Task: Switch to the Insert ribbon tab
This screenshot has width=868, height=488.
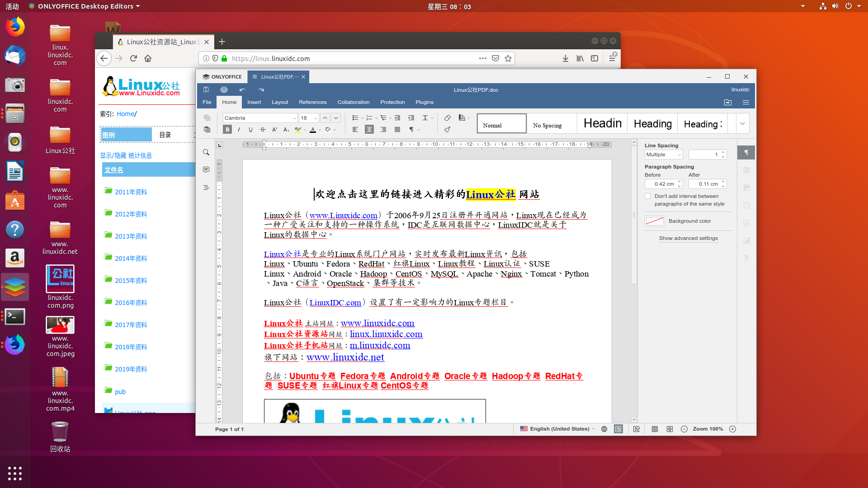Action: tap(254, 102)
